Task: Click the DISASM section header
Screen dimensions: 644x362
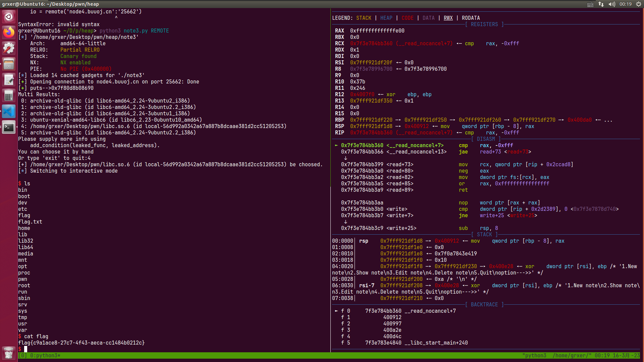Action: point(486,139)
